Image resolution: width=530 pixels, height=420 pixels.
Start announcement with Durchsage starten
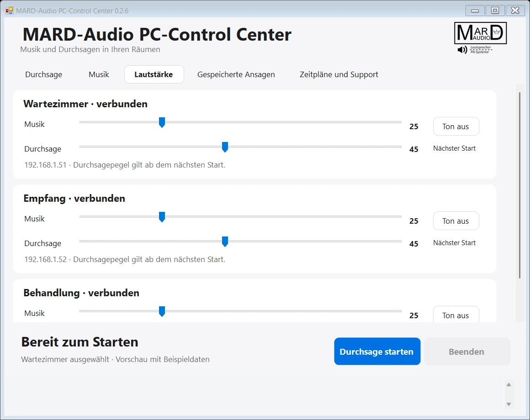click(x=377, y=352)
